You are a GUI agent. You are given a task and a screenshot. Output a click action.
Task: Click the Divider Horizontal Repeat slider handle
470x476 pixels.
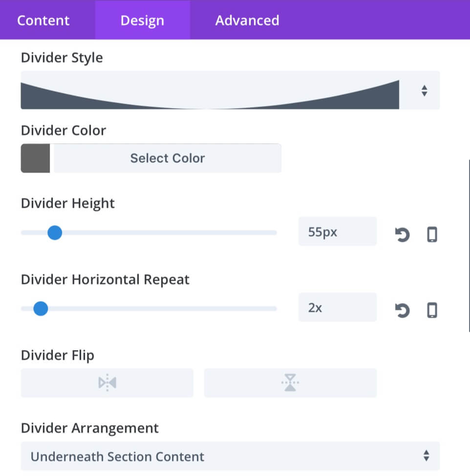pos(41,309)
